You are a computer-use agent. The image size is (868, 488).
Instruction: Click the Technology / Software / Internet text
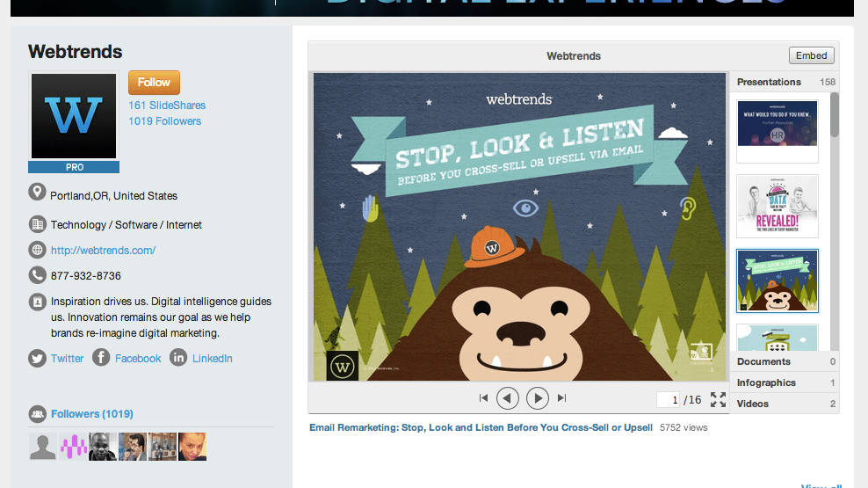pos(127,225)
